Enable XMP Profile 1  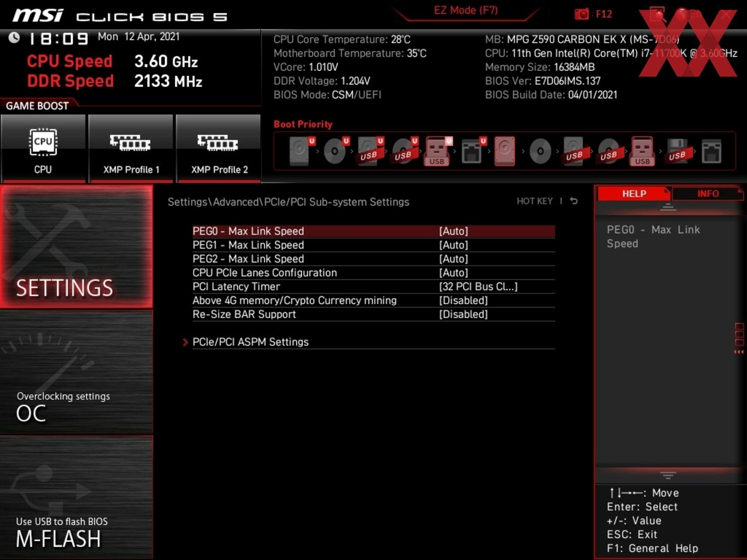pos(131,148)
